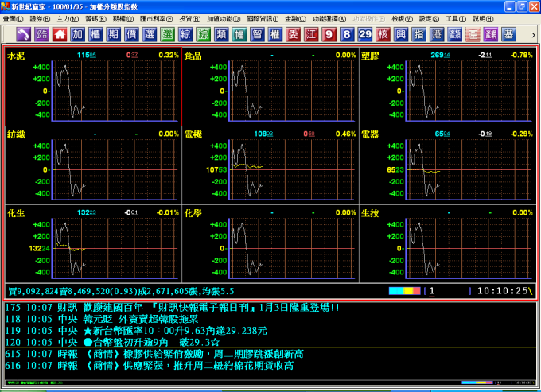Image resolution: width=541 pixels, height=392 pixels.
Task: Select the green 選 toolbar icon
Action: pos(167,34)
